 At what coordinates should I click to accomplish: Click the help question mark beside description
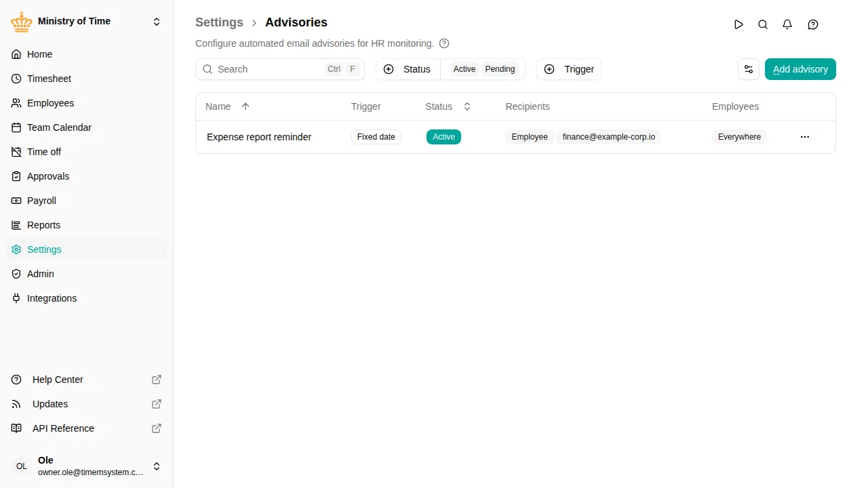click(444, 43)
